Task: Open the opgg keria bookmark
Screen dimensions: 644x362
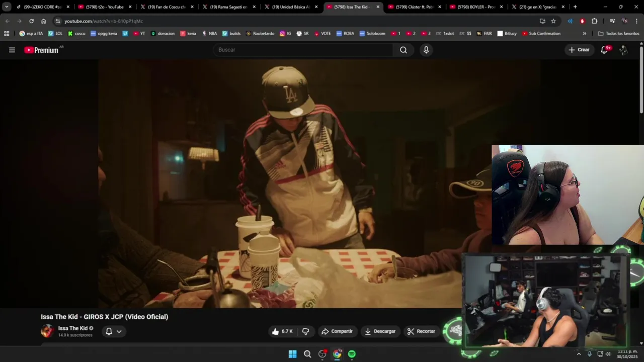Action: (104, 34)
